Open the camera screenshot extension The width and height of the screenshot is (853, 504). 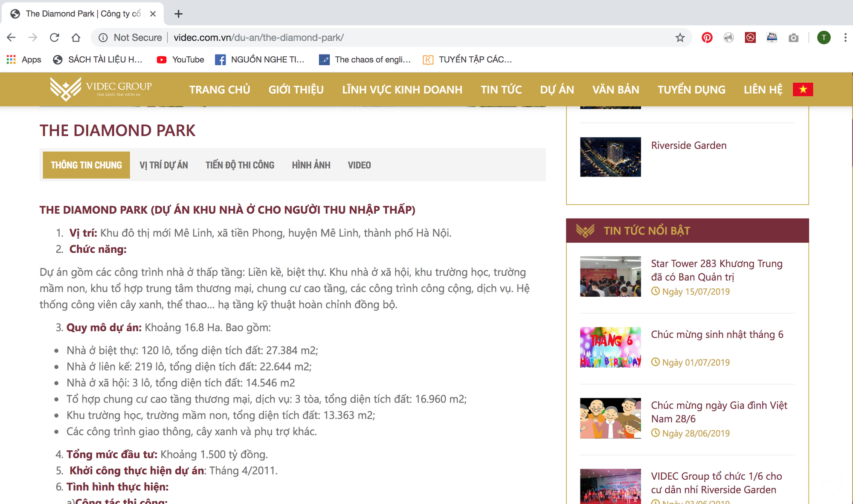click(x=793, y=38)
